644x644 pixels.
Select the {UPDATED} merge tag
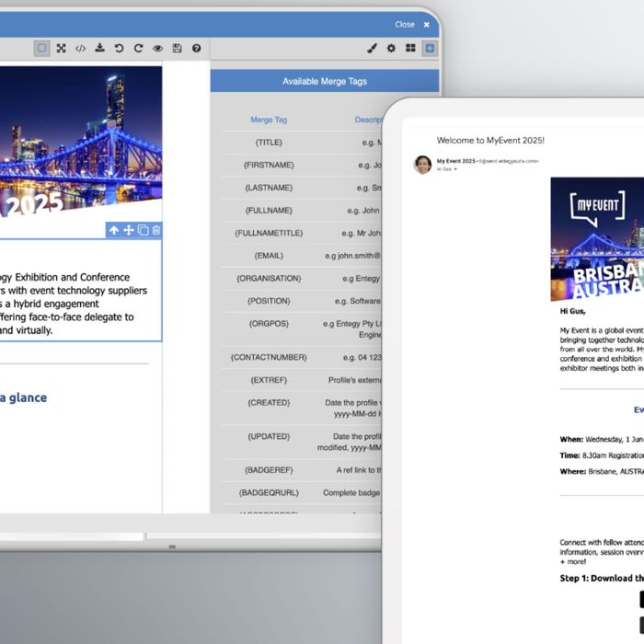pos(269,436)
